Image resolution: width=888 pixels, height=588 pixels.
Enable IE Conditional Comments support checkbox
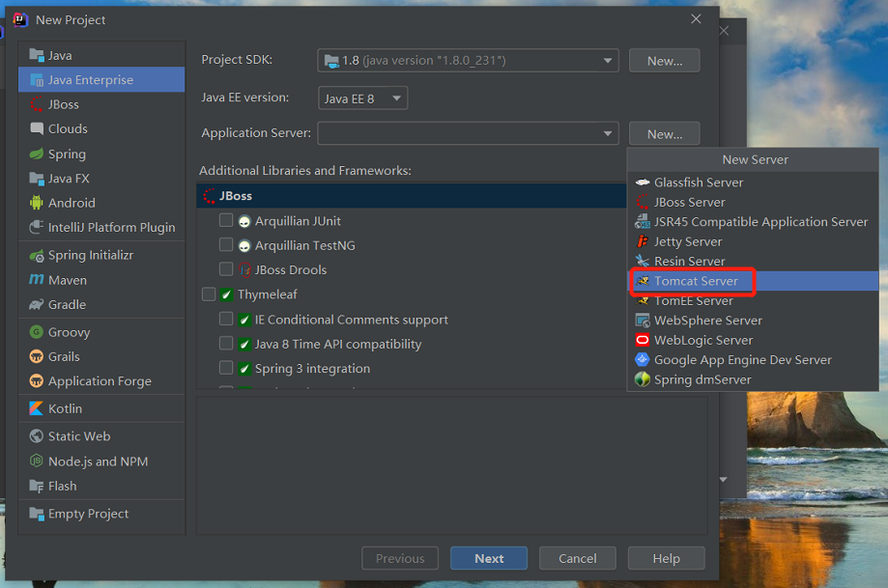(x=226, y=320)
